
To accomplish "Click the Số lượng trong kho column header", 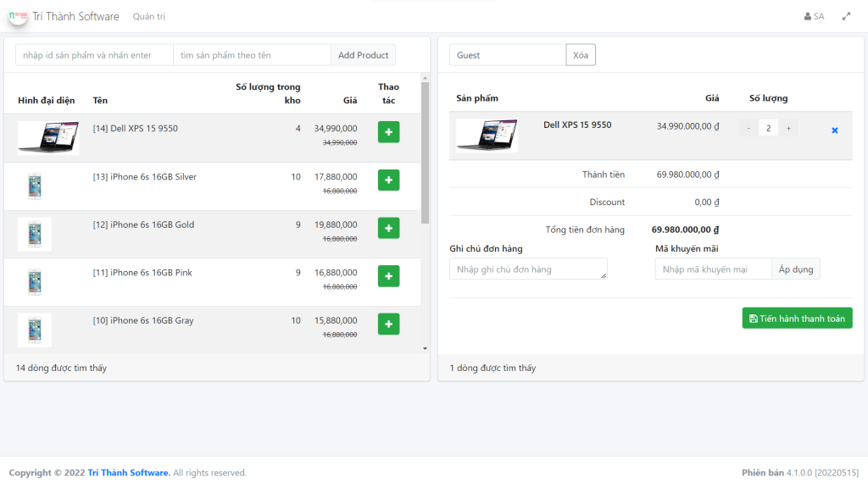I will (x=268, y=93).
